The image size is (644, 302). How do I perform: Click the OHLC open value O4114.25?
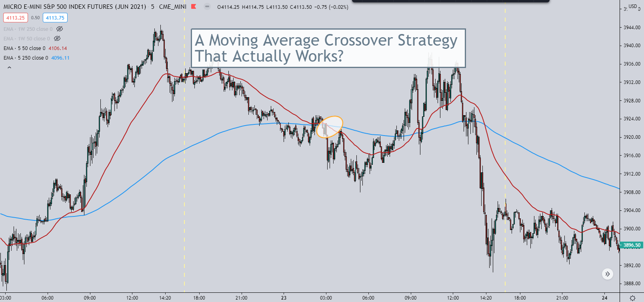click(x=228, y=7)
